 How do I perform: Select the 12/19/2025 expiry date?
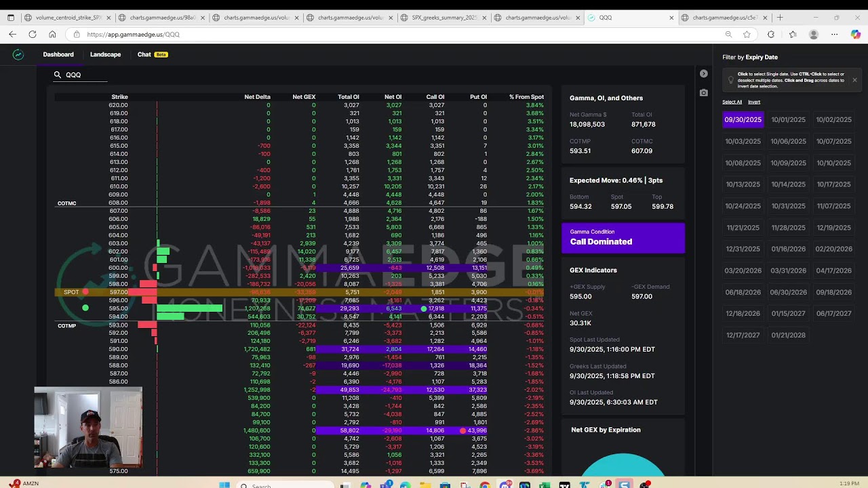[833, 228]
